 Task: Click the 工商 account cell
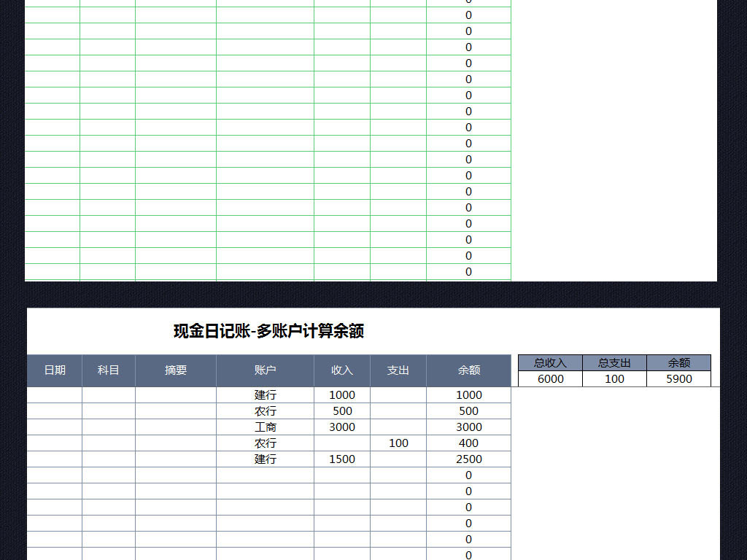click(x=265, y=427)
